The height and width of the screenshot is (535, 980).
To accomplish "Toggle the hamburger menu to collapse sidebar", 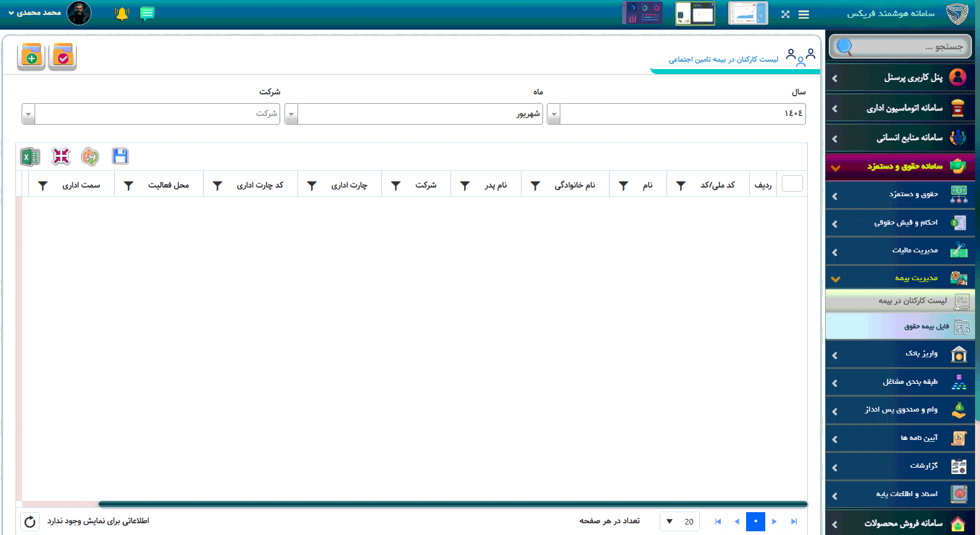I will [804, 14].
